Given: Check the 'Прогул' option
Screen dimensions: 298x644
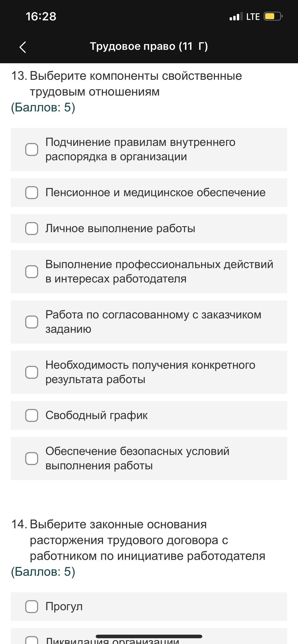Looking at the screenshot, I should pyautogui.click(x=32, y=606).
